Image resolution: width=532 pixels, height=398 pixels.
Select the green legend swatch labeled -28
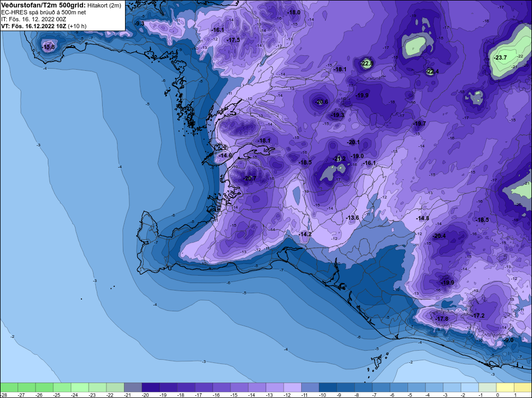(x=9, y=387)
